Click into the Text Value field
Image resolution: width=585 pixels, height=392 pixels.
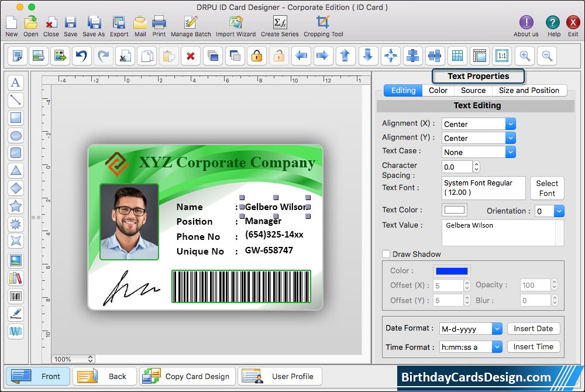503,233
